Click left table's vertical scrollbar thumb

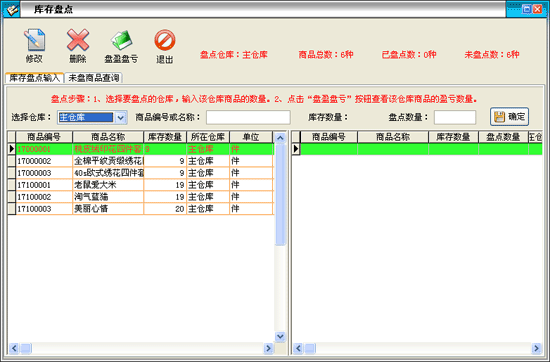coord(280,195)
